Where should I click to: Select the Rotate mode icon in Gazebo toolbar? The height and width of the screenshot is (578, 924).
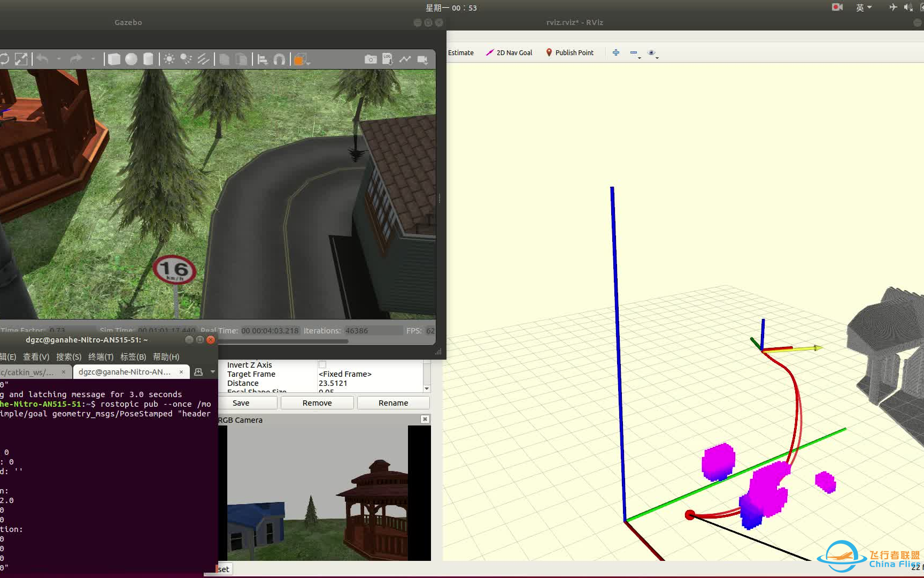4,59
